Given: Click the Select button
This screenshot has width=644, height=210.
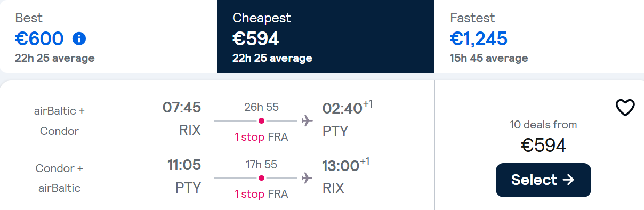Looking at the screenshot, I should coord(543,180).
